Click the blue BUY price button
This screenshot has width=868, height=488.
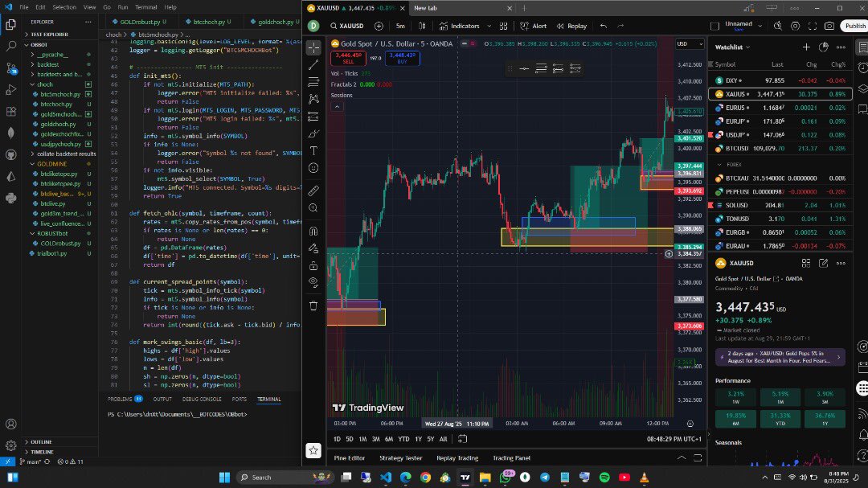pyautogui.click(x=402, y=58)
